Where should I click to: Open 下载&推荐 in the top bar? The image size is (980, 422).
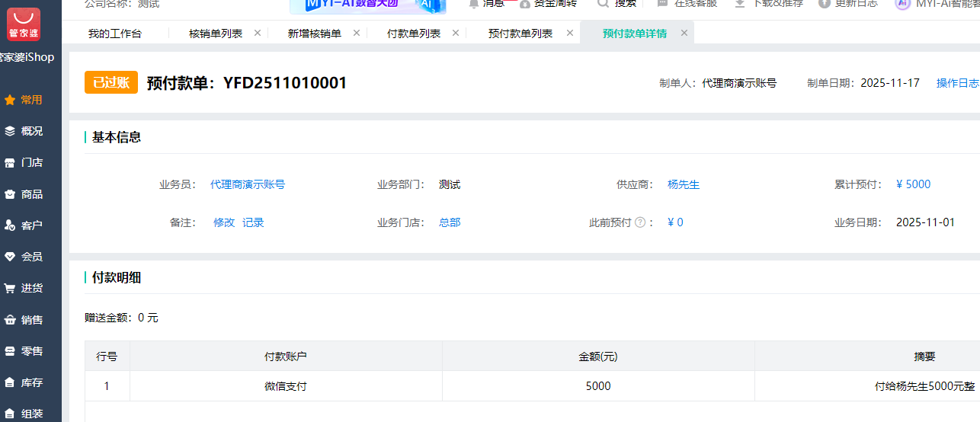tap(768, 3)
